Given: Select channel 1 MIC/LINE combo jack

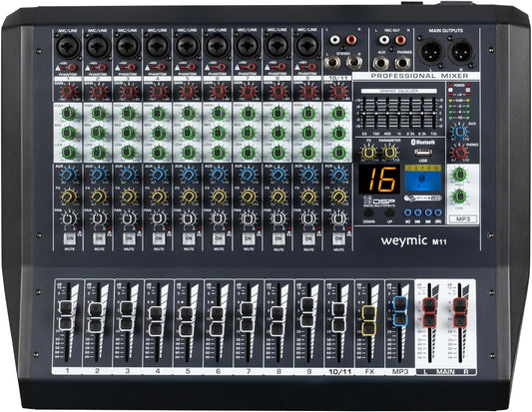Looking at the screenshot, I should coord(68,46).
